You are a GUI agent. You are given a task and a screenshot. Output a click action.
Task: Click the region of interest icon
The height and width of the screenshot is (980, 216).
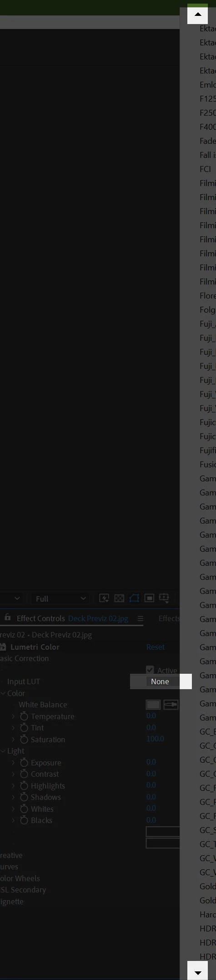coord(149,598)
